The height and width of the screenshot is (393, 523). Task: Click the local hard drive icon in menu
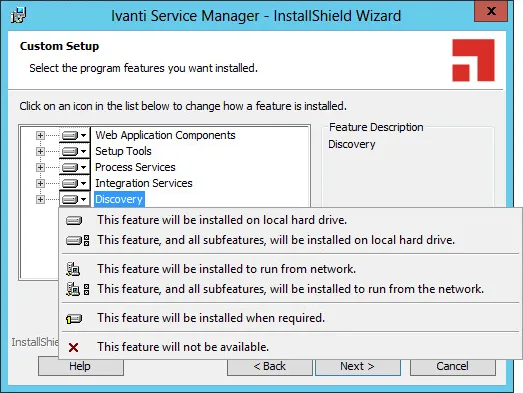(74, 221)
